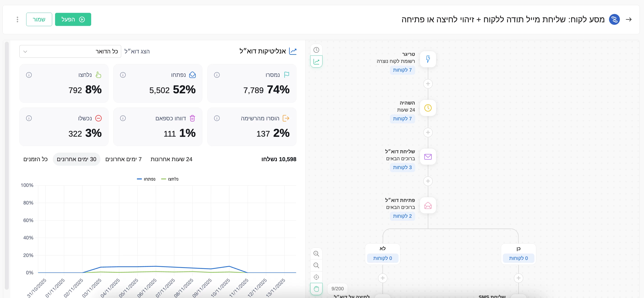The height and width of the screenshot is (298, 644).
Task: Click the analytics chart panel icon
Action: (x=316, y=62)
